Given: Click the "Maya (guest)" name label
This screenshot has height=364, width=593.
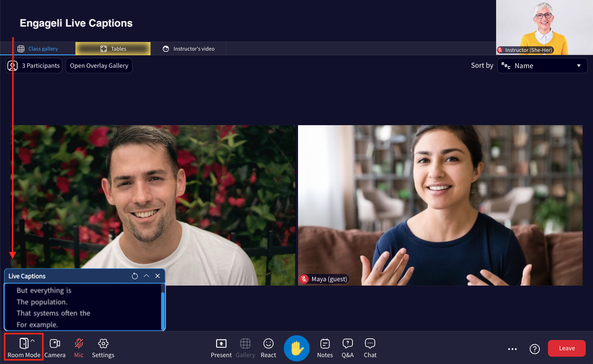Looking at the screenshot, I should click(x=329, y=279).
